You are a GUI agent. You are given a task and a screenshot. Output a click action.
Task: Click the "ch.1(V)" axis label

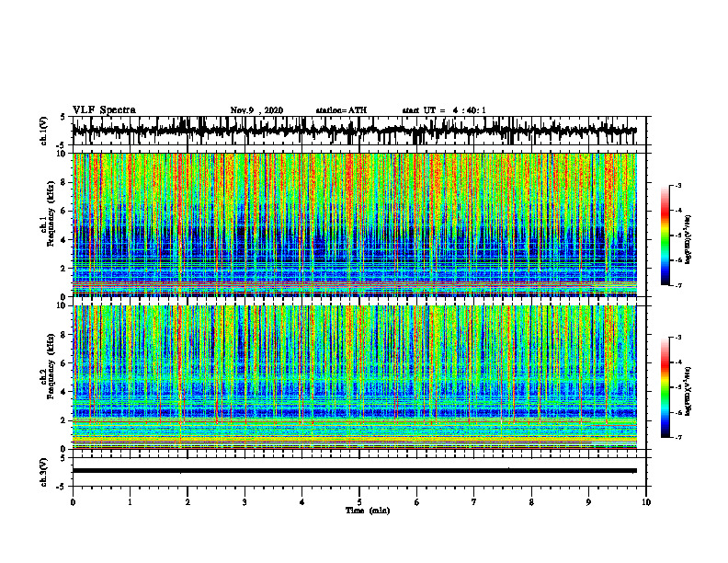pyautogui.click(x=44, y=131)
